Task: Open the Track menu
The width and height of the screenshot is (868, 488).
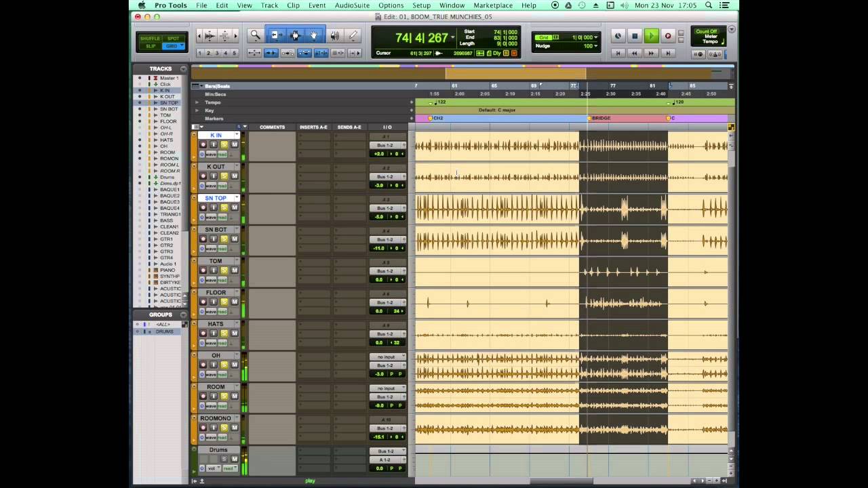Action: point(269,5)
